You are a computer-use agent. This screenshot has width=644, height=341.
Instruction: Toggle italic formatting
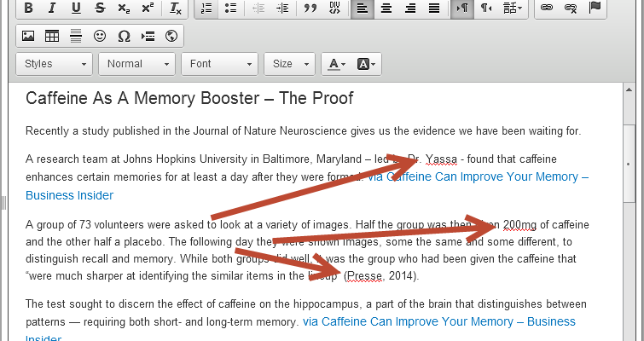point(52,8)
